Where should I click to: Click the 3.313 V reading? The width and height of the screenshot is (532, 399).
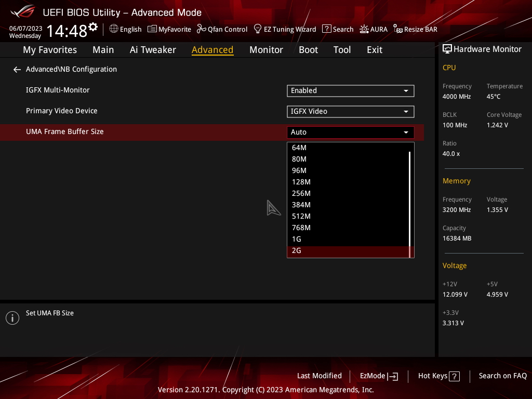[453, 323]
